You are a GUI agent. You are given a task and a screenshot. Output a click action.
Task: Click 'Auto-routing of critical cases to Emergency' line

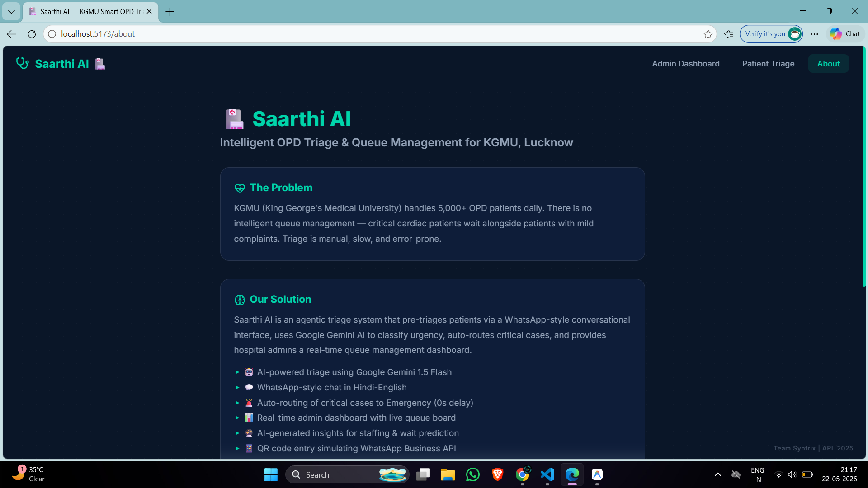pyautogui.click(x=365, y=403)
